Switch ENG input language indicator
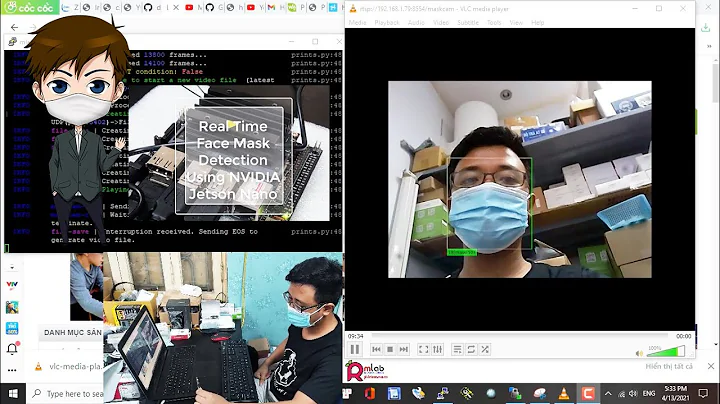This screenshot has width=720, height=404. point(649,393)
